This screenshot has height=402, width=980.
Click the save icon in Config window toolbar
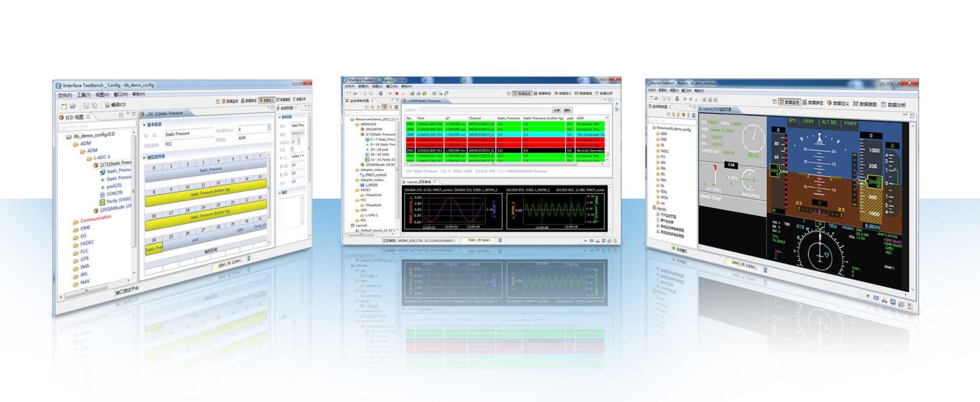coord(86,106)
